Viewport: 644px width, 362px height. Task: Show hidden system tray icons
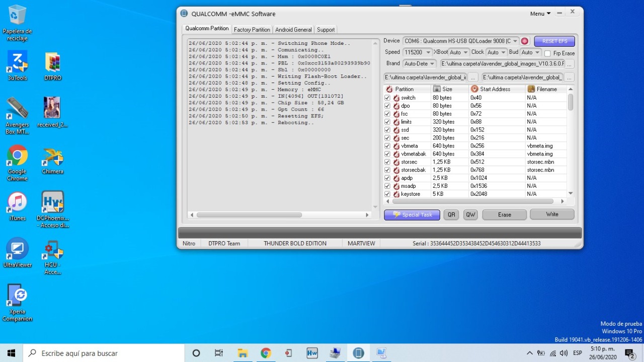tap(529, 353)
